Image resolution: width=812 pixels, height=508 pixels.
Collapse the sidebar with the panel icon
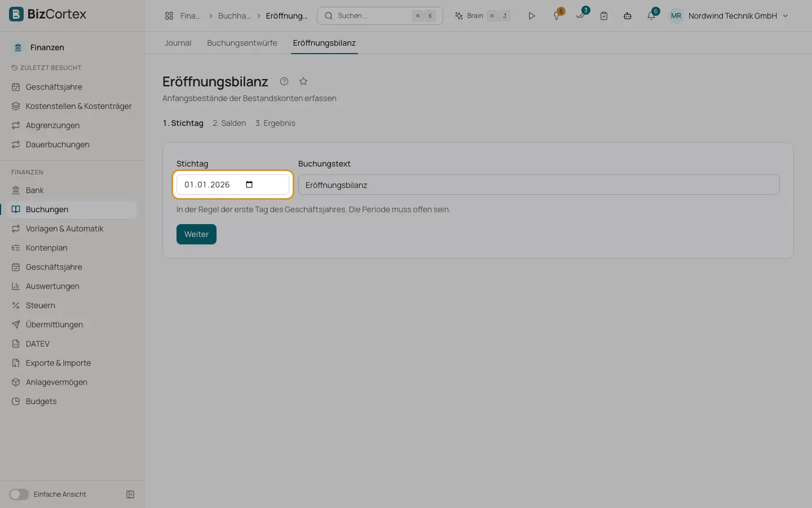tap(130, 494)
